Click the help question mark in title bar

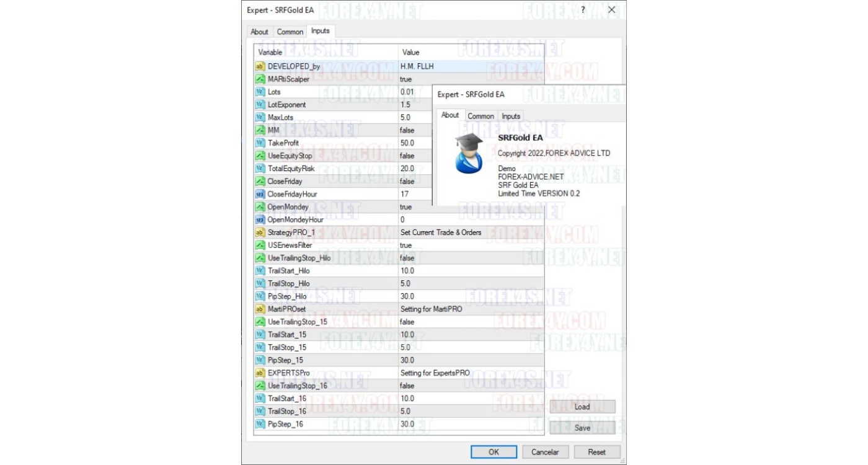click(583, 10)
